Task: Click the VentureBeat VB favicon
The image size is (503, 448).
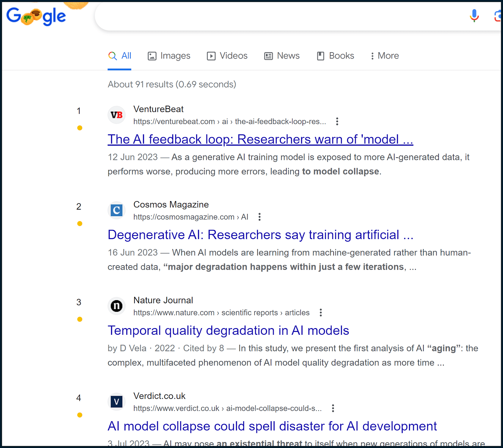Action: [117, 115]
